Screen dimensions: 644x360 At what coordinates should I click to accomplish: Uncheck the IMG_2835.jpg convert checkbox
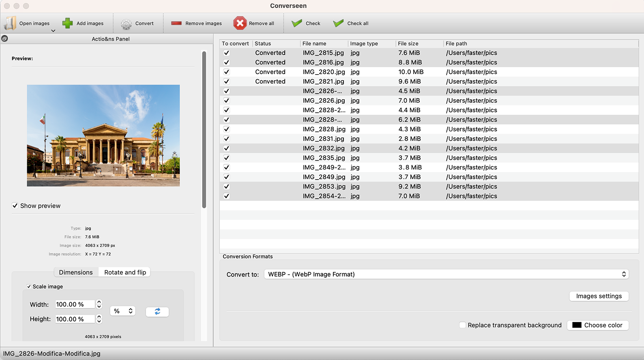(x=226, y=158)
